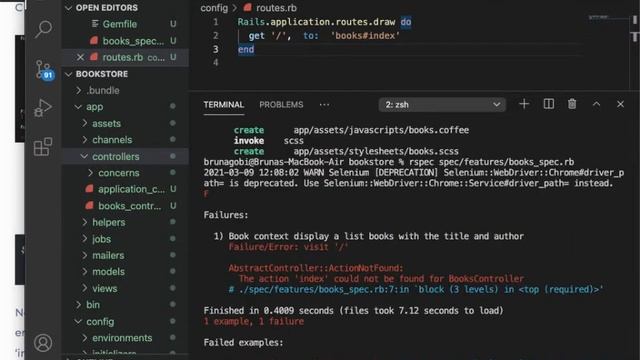Expand the mailers folder
The width and height of the screenshot is (640, 360).
[x=84, y=255]
